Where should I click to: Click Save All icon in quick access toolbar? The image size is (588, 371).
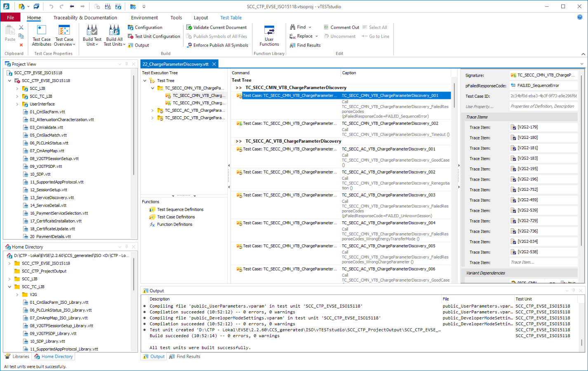(x=36, y=7)
